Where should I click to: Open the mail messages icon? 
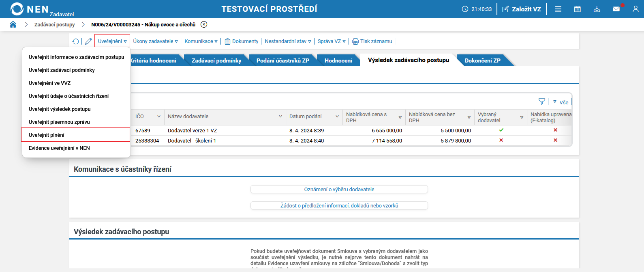[616, 9]
